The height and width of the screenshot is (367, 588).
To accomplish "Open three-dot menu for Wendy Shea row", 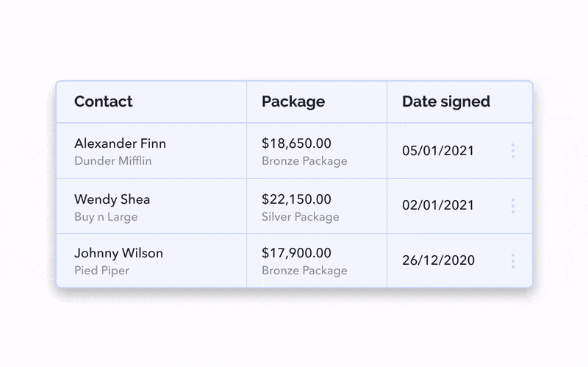I will click(512, 206).
